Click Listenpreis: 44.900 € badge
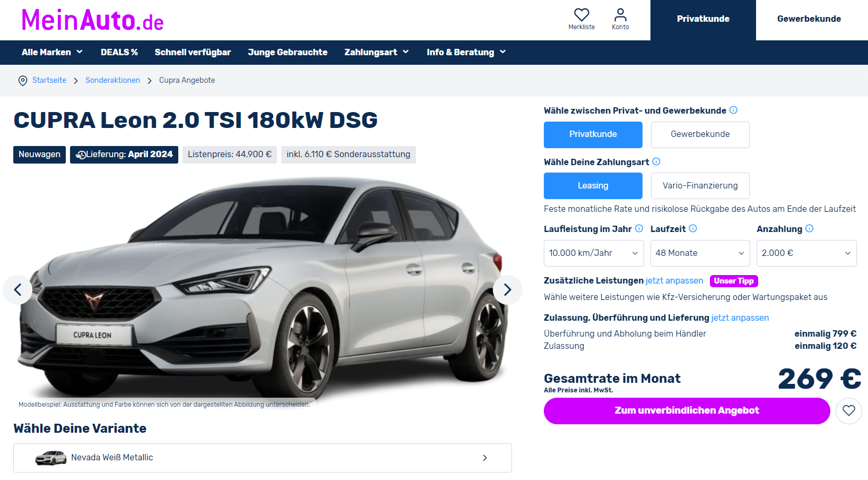 [230, 155]
